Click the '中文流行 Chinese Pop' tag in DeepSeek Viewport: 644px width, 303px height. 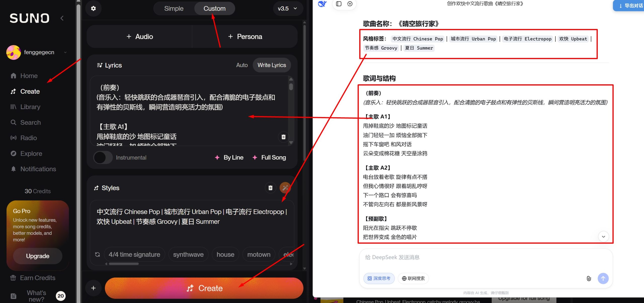point(418,39)
